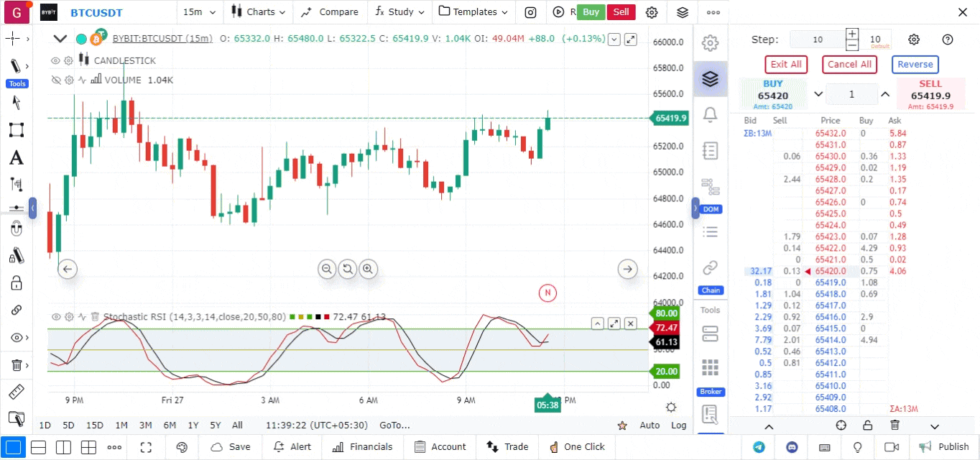Hide the CANDLESTICK series
The image size is (980, 460).
[55, 60]
